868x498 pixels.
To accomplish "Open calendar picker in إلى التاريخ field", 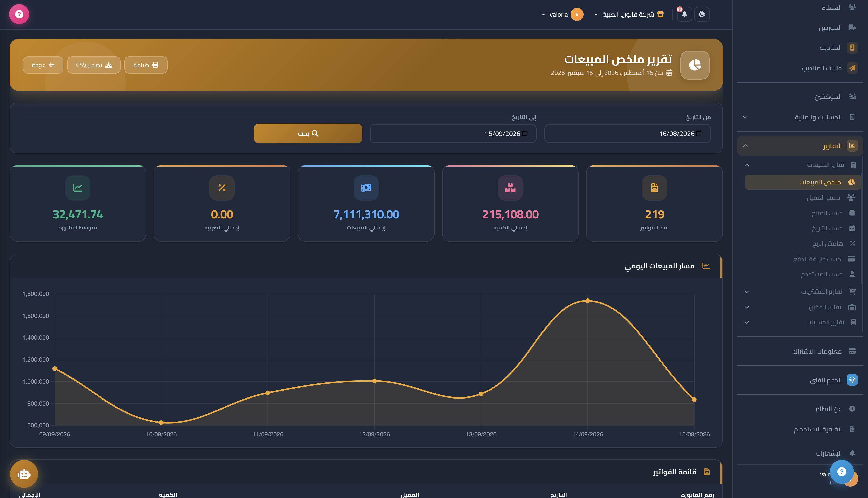I will click(525, 133).
